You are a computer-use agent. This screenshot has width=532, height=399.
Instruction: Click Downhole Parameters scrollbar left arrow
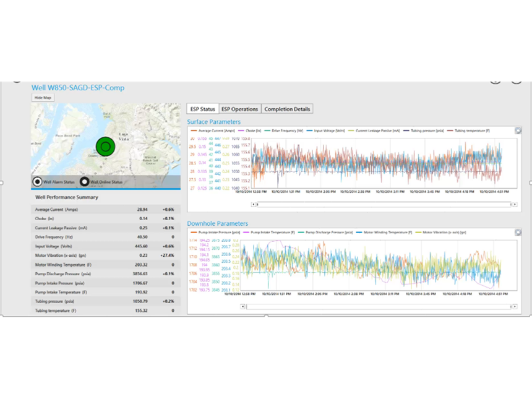coord(241,306)
